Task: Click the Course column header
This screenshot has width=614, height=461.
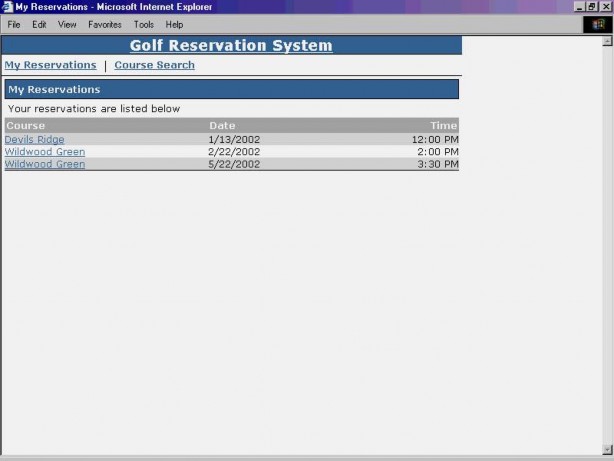Action: click(25, 126)
